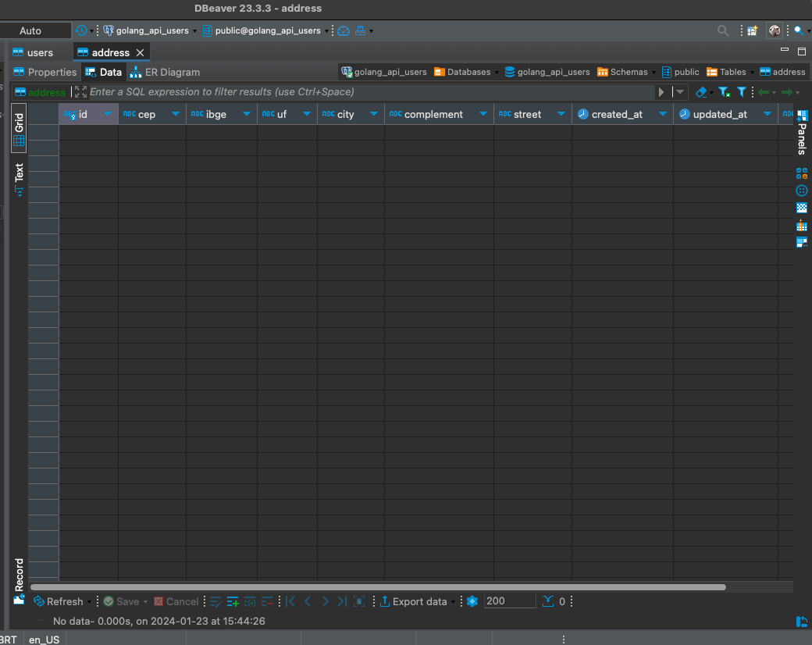Viewport: 812px width, 645px height.
Task: Click the horizontal scrollbar of the grid
Action: 378,587
